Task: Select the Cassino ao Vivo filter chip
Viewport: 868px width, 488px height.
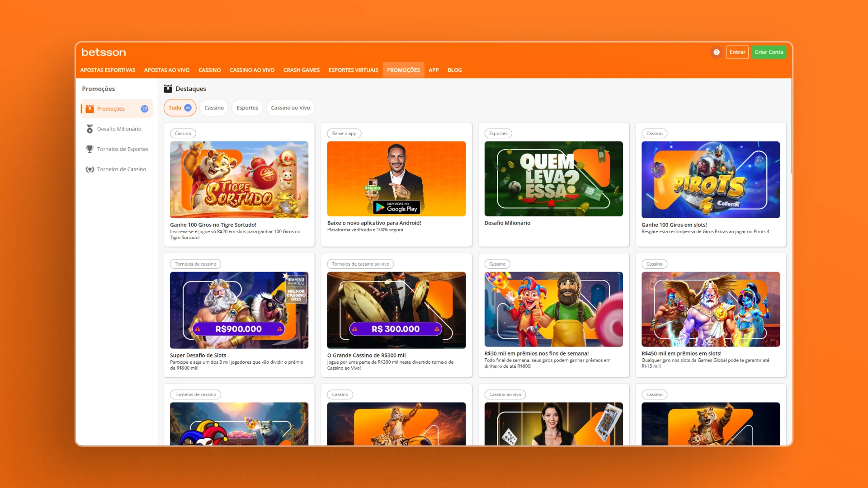Action: [x=290, y=108]
